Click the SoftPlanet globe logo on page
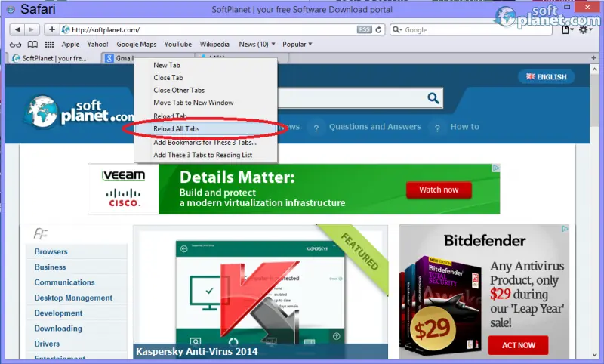The width and height of the screenshot is (604, 364). [x=42, y=112]
